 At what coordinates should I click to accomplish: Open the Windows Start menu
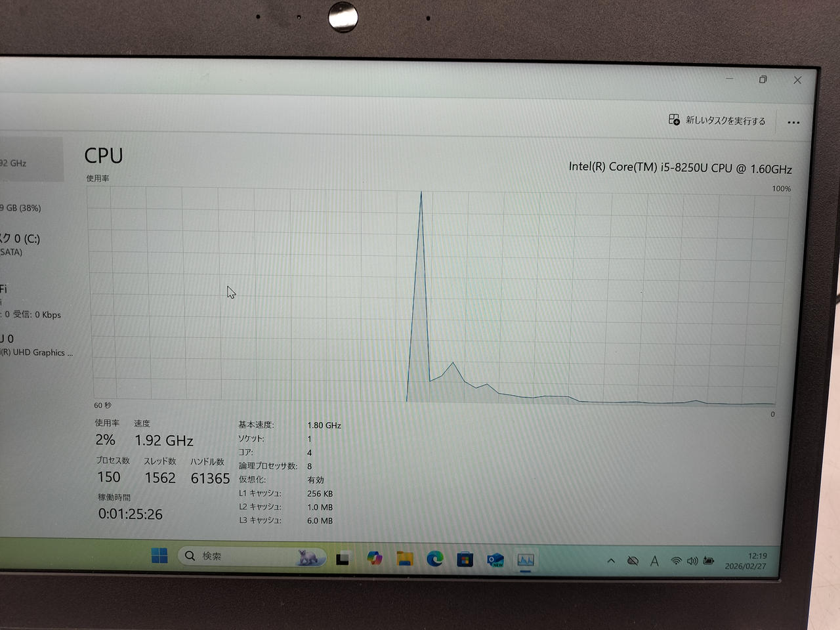tap(159, 556)
